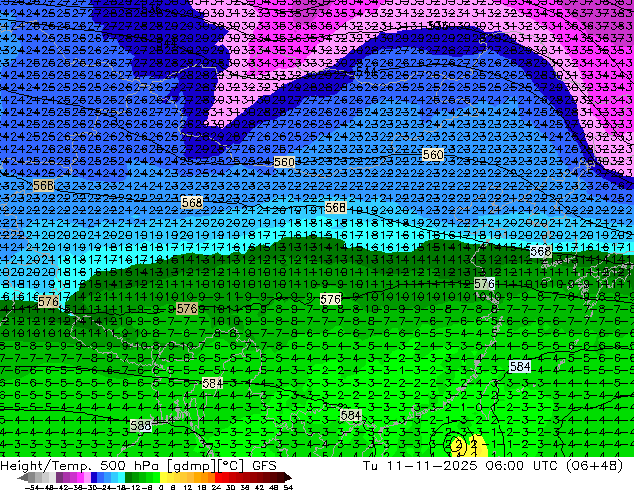
Task: Click the 584 label nearest the right edge
Action: point(520,366)
